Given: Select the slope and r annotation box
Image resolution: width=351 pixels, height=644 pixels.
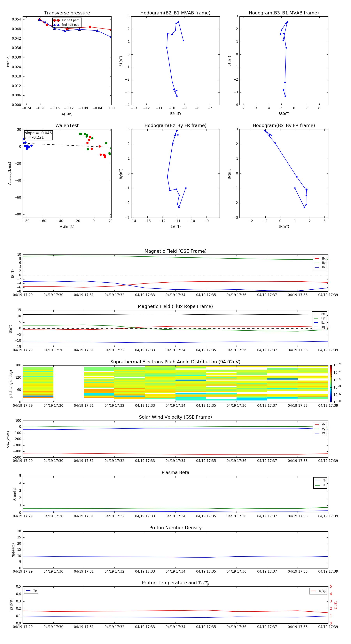Looking at the screenshot, I should coord(38,135).
